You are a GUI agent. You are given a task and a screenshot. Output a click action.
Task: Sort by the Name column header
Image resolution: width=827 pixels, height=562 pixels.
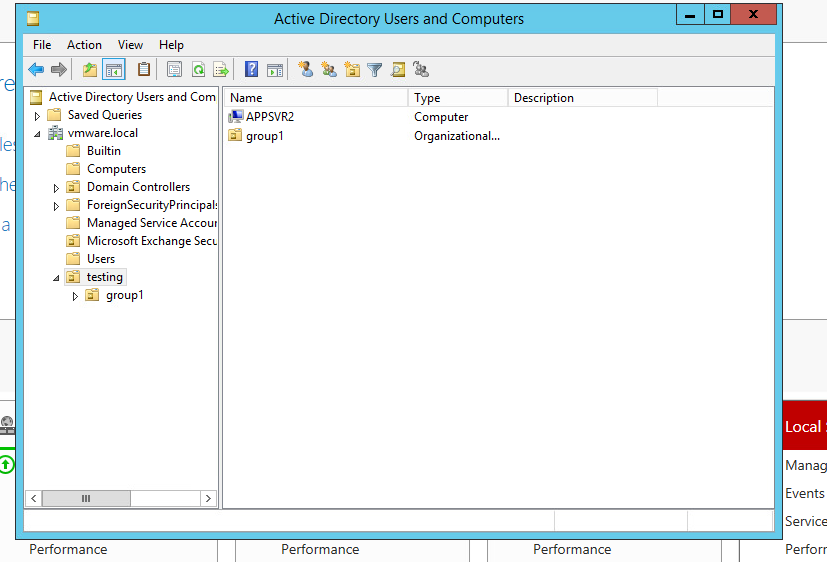(x=316, y=98)
